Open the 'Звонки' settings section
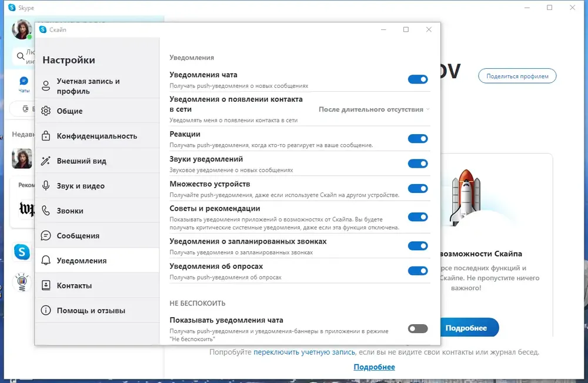 (x=97, y=211)
